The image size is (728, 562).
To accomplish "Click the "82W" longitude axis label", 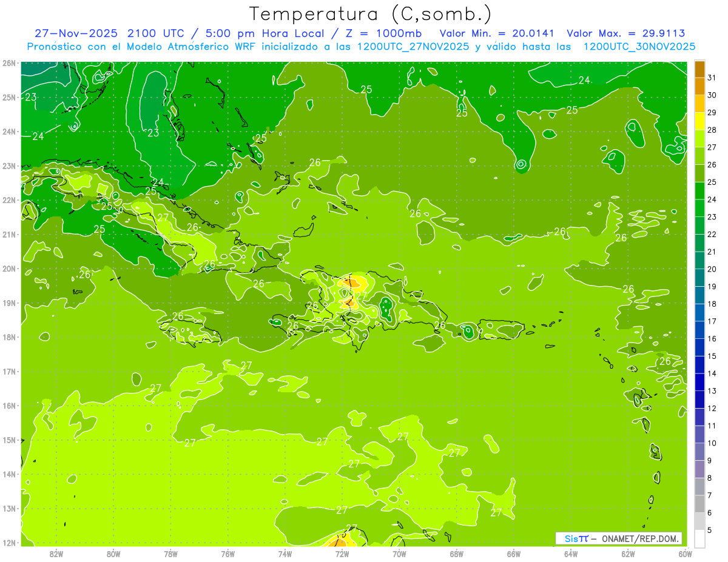I will [56, 554].
